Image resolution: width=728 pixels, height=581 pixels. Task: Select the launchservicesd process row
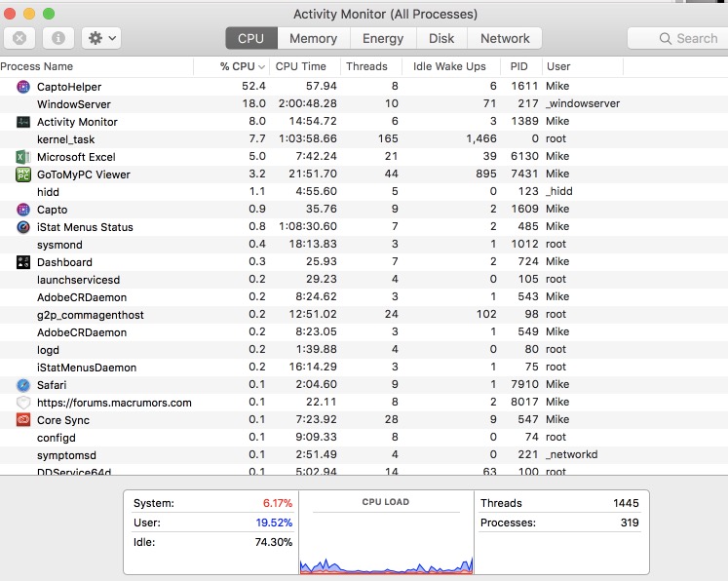pyautogui.click(x=364, y=280)
